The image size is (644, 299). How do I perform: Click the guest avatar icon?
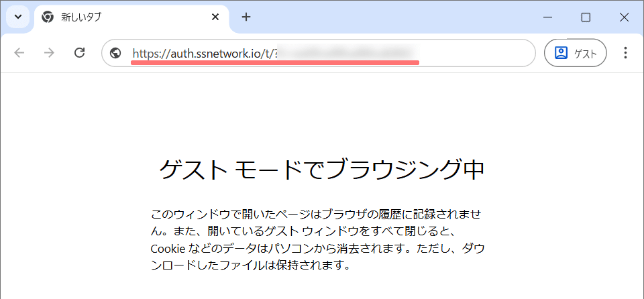click(561, 53)
